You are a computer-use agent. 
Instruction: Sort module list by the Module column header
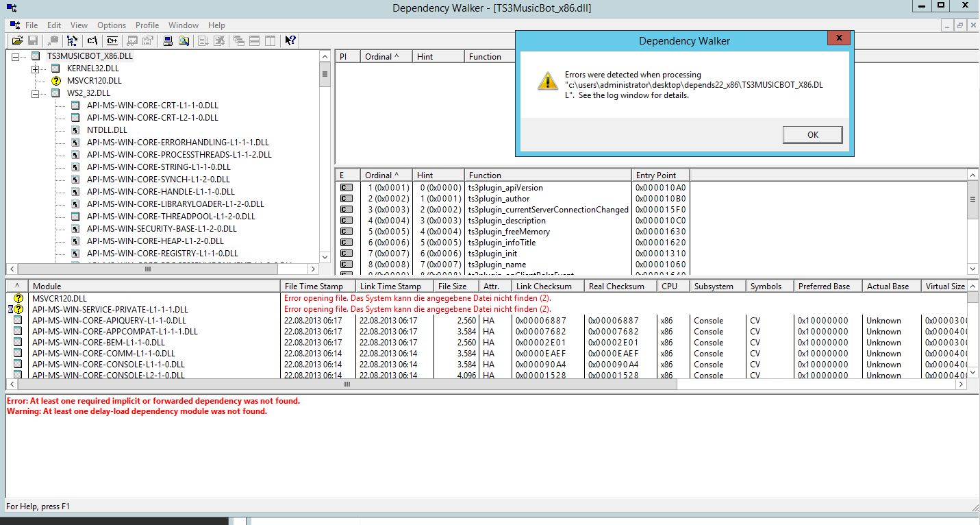pyautogui.click(x=155, y=286)
